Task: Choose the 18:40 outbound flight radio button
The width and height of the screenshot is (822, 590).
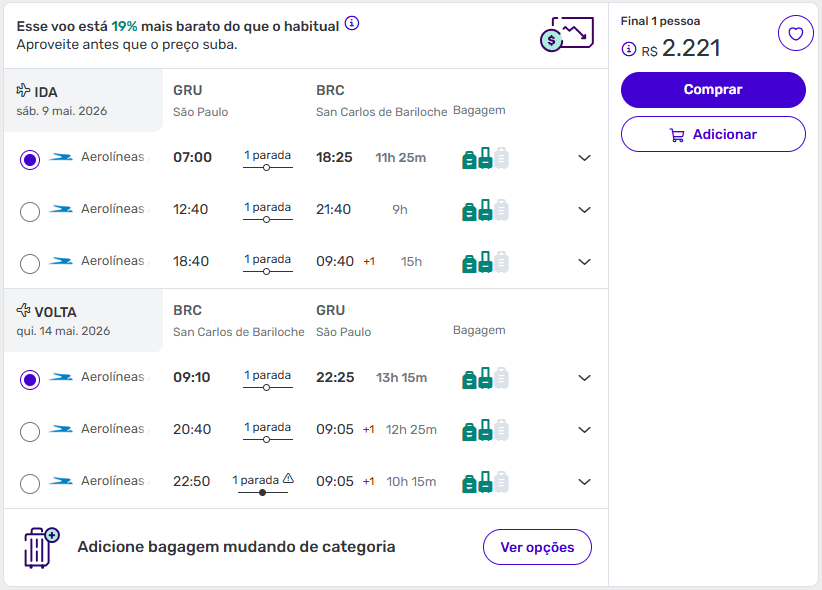Action: pyautogui.click(x=30, y=263)
